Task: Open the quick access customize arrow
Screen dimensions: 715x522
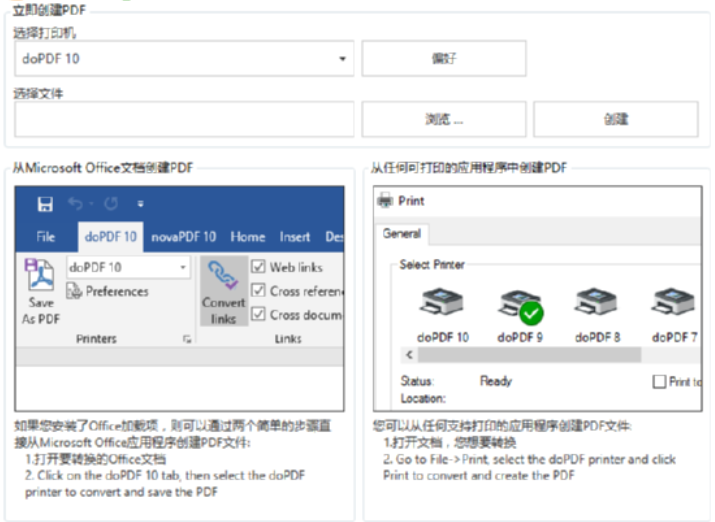Action: pos(140,204)
